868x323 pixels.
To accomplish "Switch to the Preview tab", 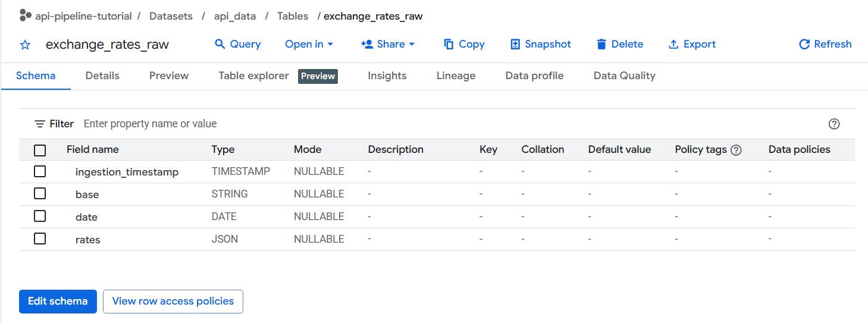I will coord(169,76).
